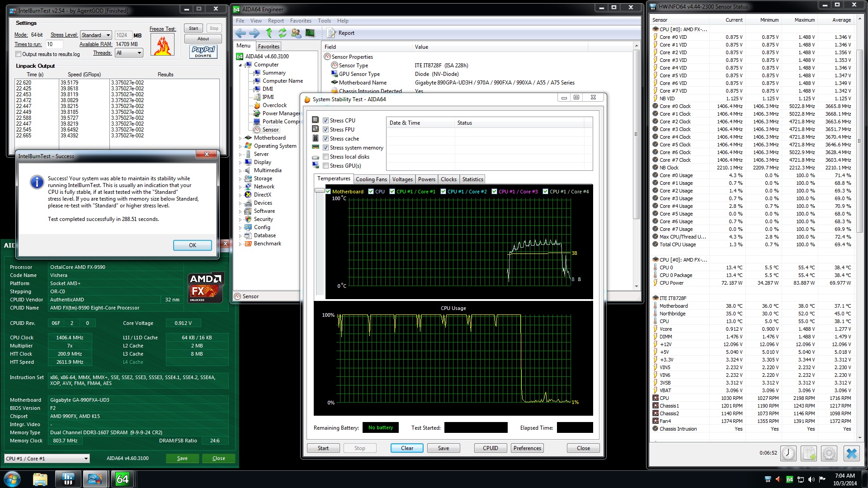Screen dimensions: 868x488
Task: Switch to the Voltages tab
Action: click(x=402, y=179)
